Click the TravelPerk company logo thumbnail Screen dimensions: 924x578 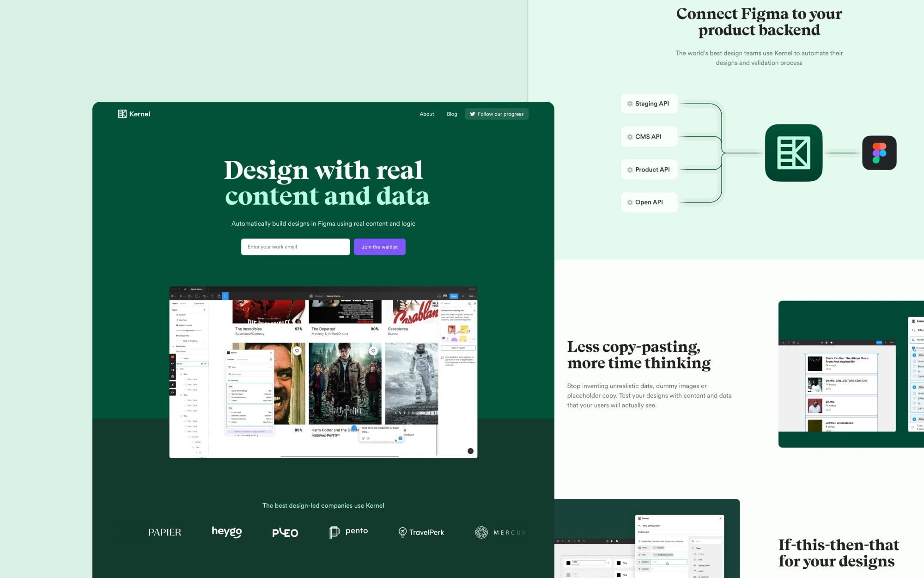421,531
